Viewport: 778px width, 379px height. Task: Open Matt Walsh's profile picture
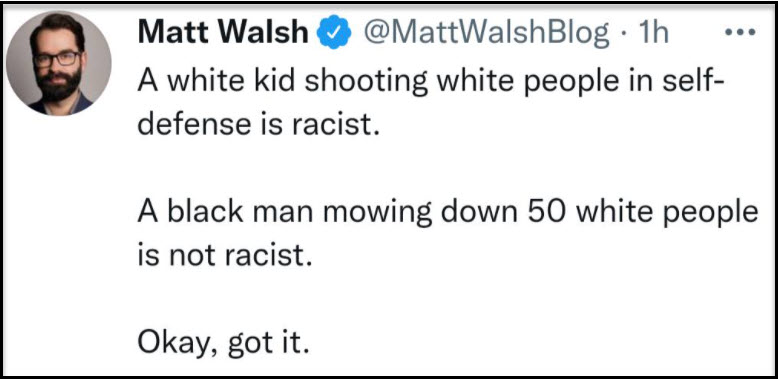[59, 63]
